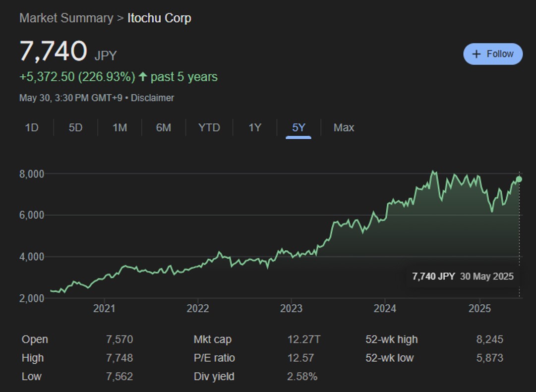Click the Itochu Corp title text
The image size is (536, 392).
tap(159, 18)
